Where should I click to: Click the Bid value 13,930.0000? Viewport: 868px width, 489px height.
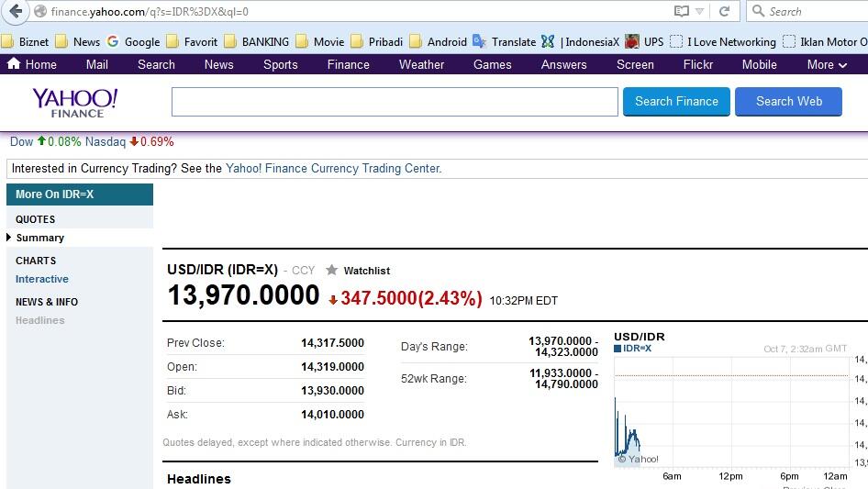pos(332,391)
